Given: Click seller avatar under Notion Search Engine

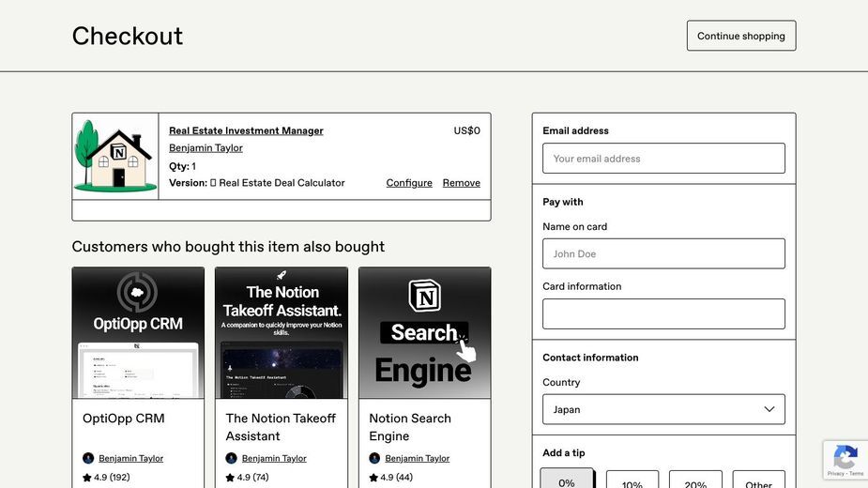Looking at the screenshot, I should pyautogui.click(x=374, y=458).
